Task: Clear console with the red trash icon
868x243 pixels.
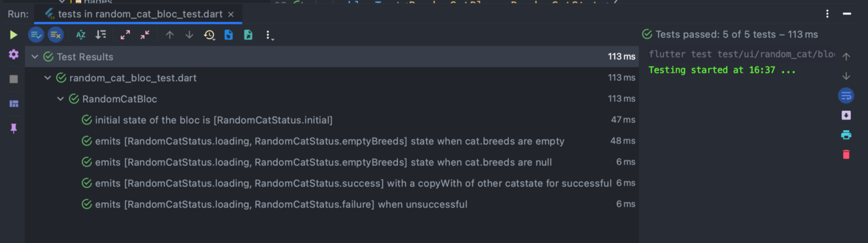Action: click(x=846, y=154)
